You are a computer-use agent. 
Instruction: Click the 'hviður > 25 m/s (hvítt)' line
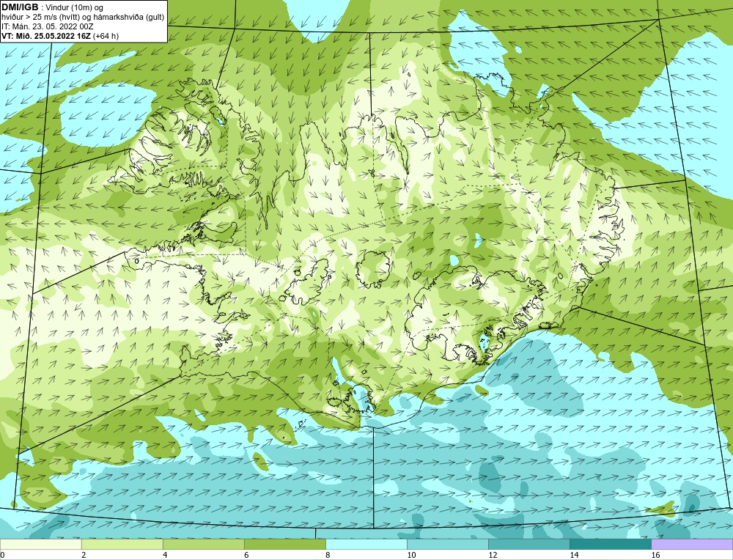42,18
